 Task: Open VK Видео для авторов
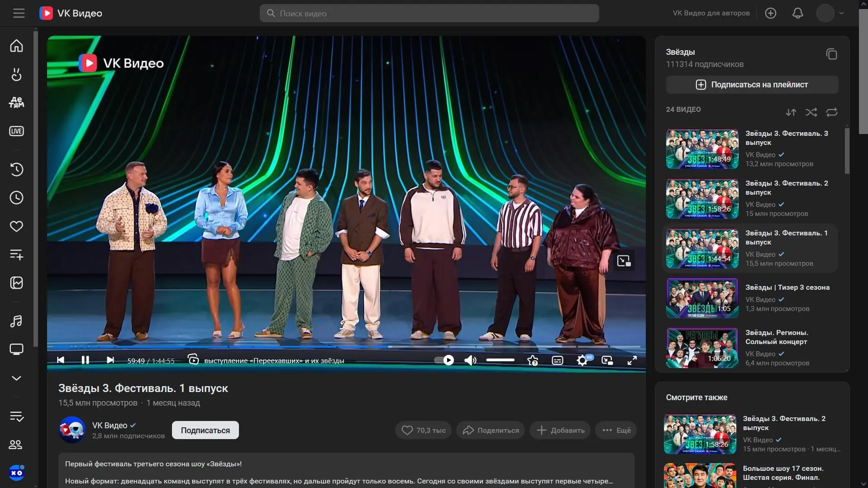[x=711, y=13]
